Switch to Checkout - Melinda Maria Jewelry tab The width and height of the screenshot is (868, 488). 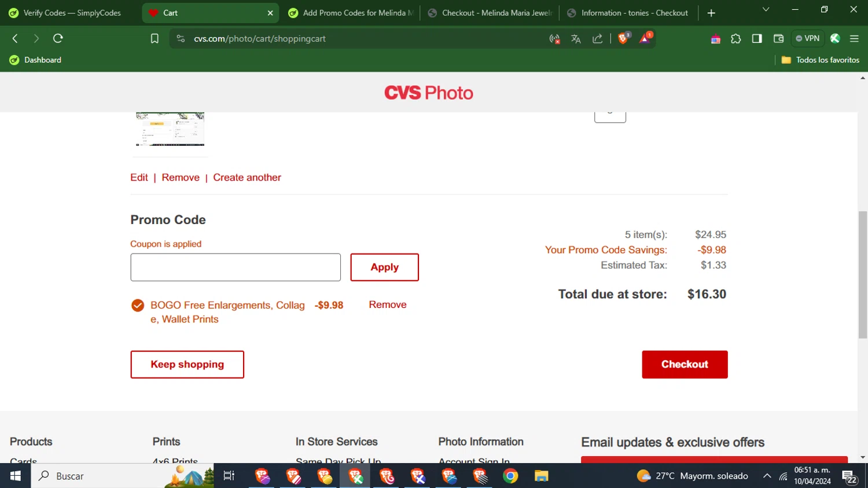(490, 13)
